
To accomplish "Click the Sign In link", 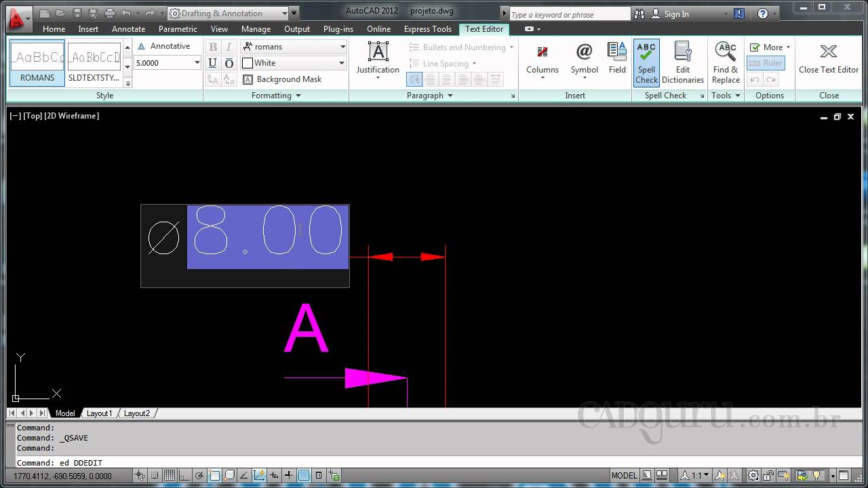I will coord(670,14).
